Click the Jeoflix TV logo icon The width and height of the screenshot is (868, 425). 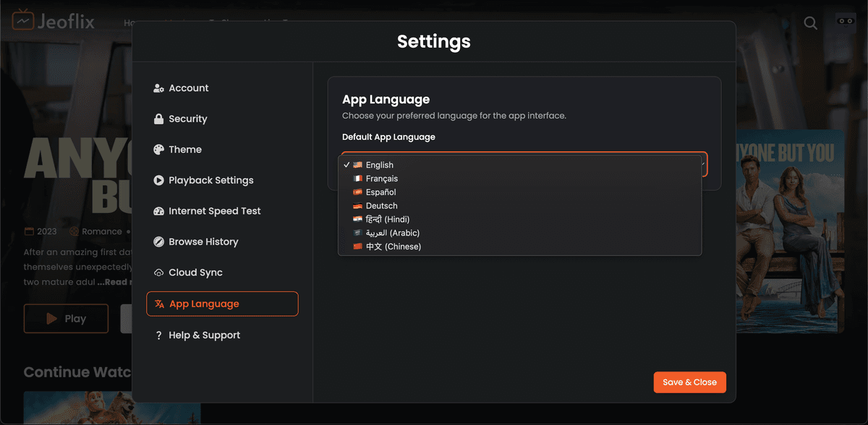pyautogui.click(x=23, y=20)
